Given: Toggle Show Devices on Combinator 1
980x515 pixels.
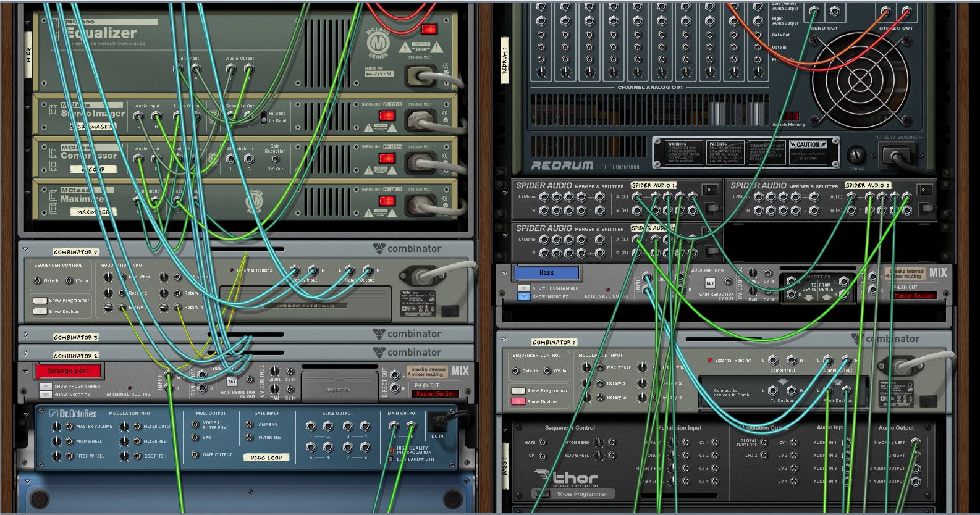Looking at the screenshot, I should coord(518,401).
